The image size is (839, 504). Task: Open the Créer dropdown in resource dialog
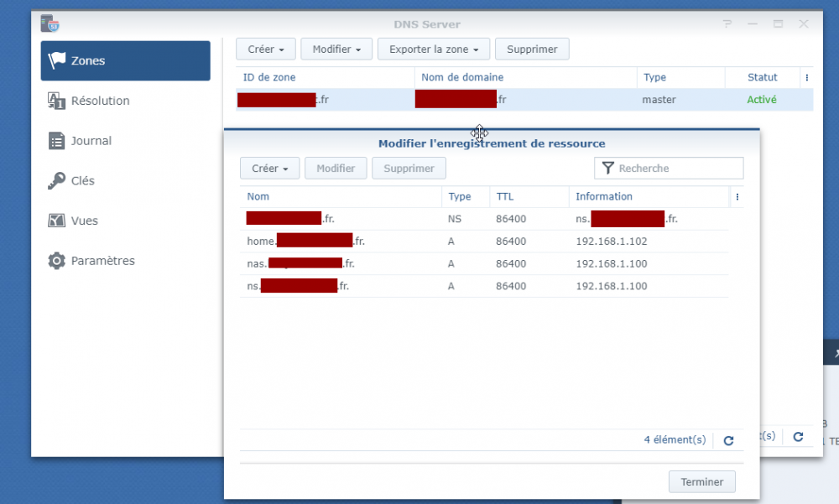tap(269, 169)
